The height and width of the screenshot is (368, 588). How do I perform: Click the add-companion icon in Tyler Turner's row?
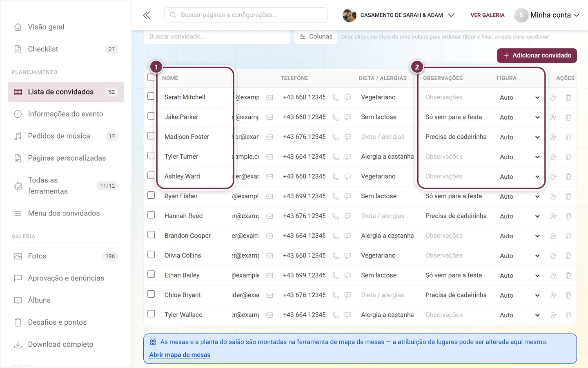(x=553, y=157)
